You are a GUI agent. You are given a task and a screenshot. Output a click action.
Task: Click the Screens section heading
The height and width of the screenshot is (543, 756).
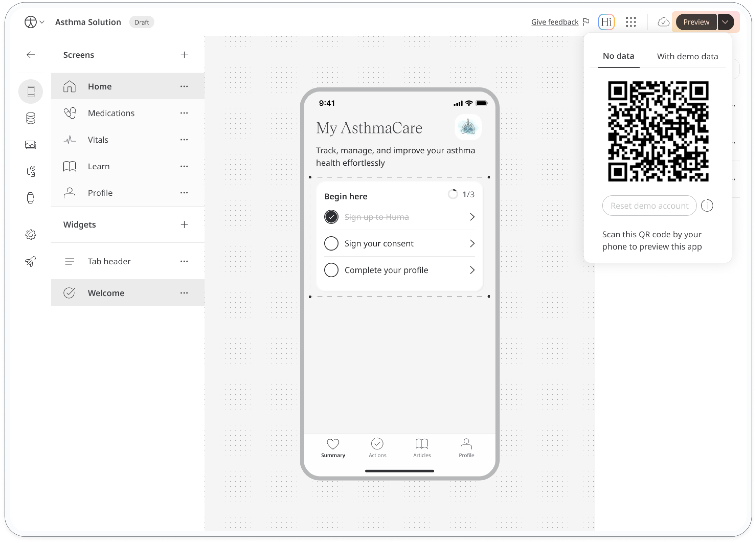(79, 55)
